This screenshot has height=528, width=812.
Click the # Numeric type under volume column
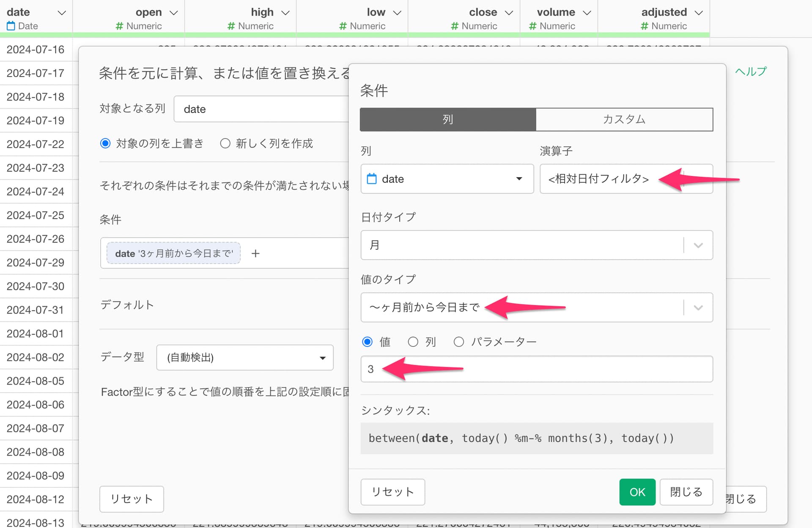tap(552, 26)
